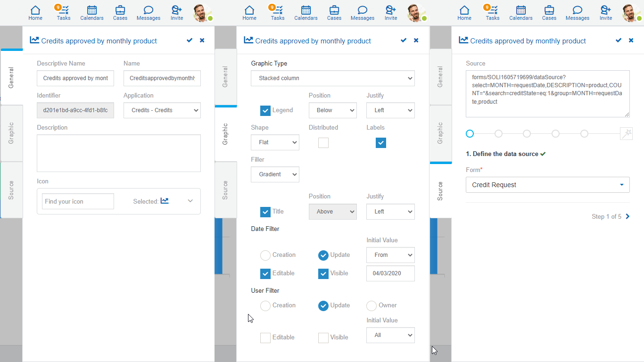The height and width of the screenshot is (362, 644).
Task: Confirm with the checkmark above the Graphic Type panel
Action: (403, 41)
